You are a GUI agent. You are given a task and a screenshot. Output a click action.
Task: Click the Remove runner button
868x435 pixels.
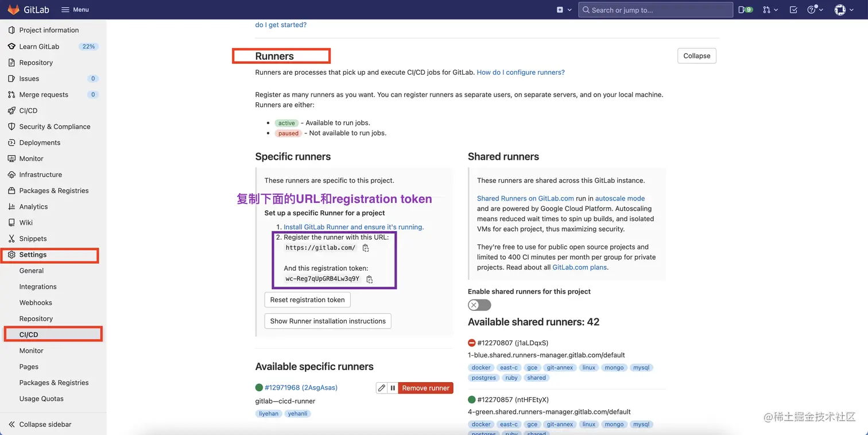pyautogui.click(x=425, y=388)
